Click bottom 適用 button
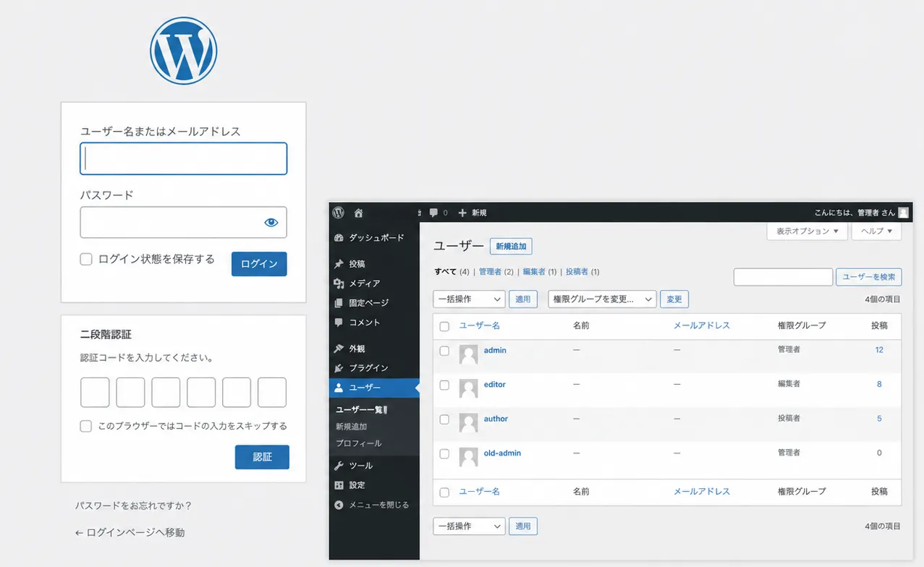 (x=523, y=526)
